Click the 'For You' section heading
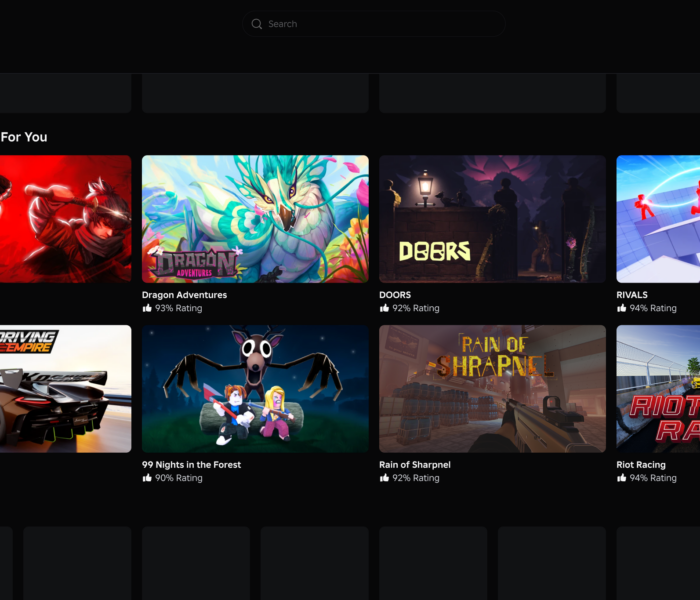 coord(24,137)
